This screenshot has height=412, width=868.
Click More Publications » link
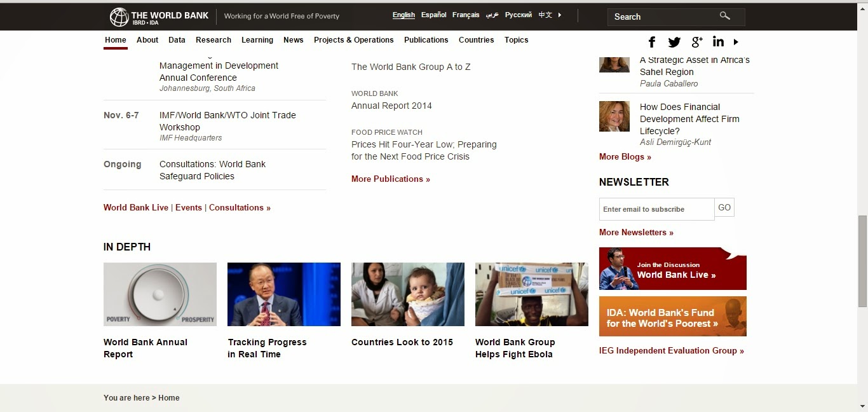(391, 179)
